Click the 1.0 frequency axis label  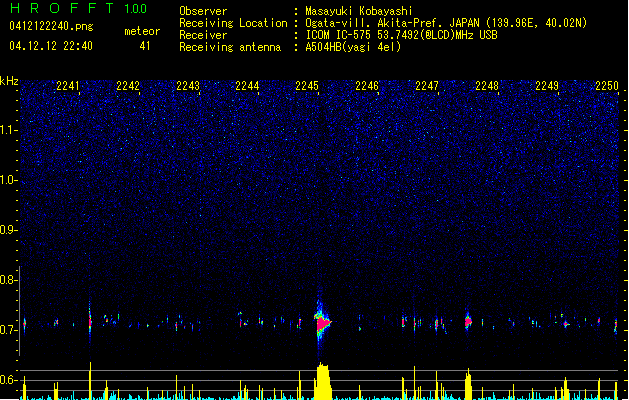pyautogui.click(x=9, y=180)
